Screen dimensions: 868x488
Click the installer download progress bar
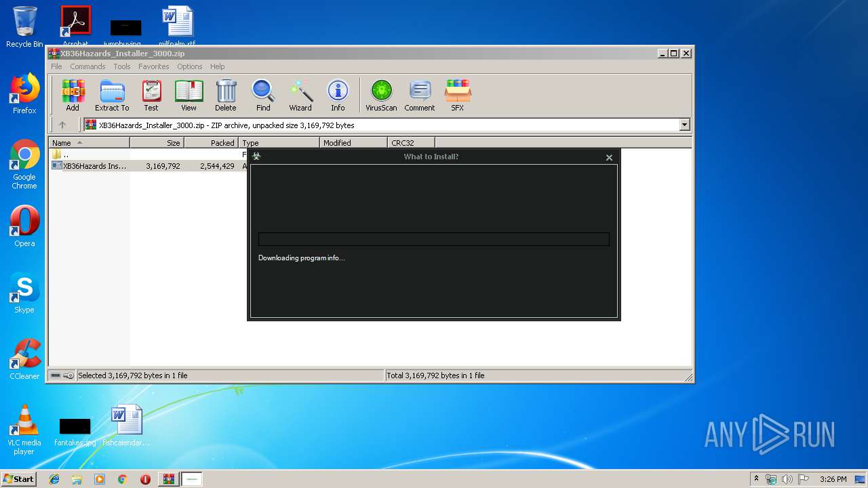click(x=434, y=239)
